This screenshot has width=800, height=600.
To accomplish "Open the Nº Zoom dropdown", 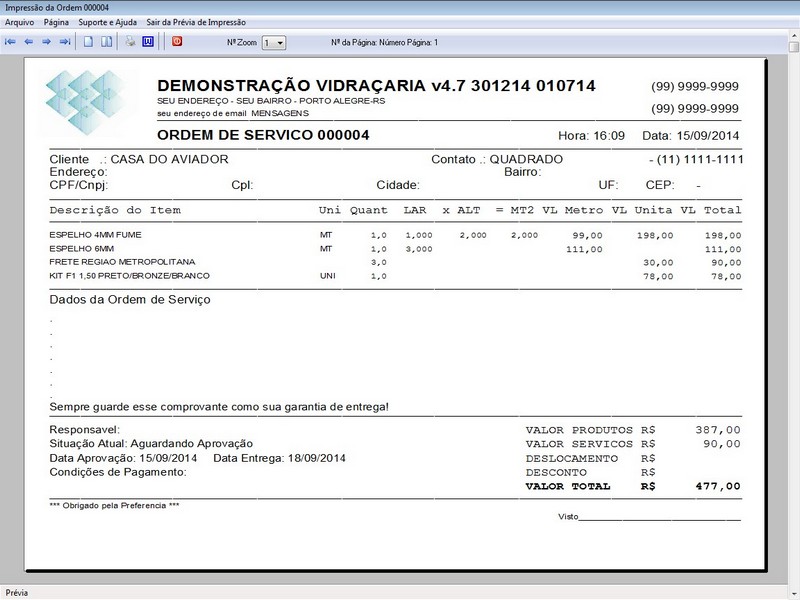I will pyautogui.click(x=274, y=43).
